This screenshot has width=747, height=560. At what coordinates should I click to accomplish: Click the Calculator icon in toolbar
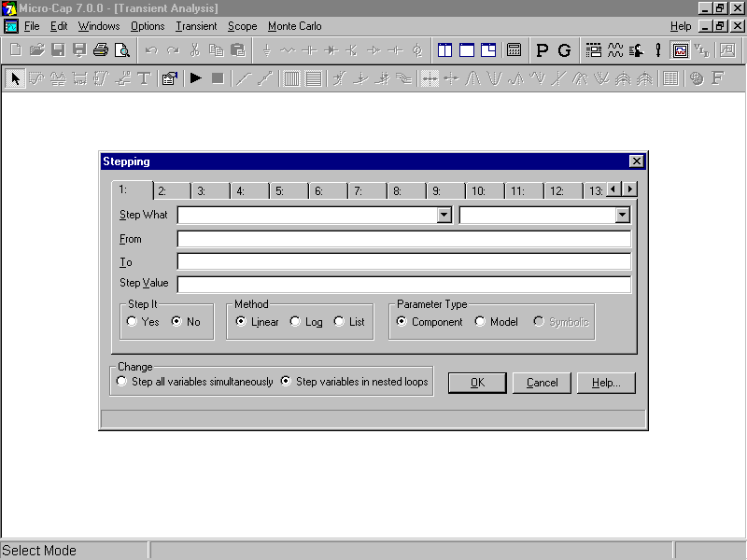tap(514, 50)
